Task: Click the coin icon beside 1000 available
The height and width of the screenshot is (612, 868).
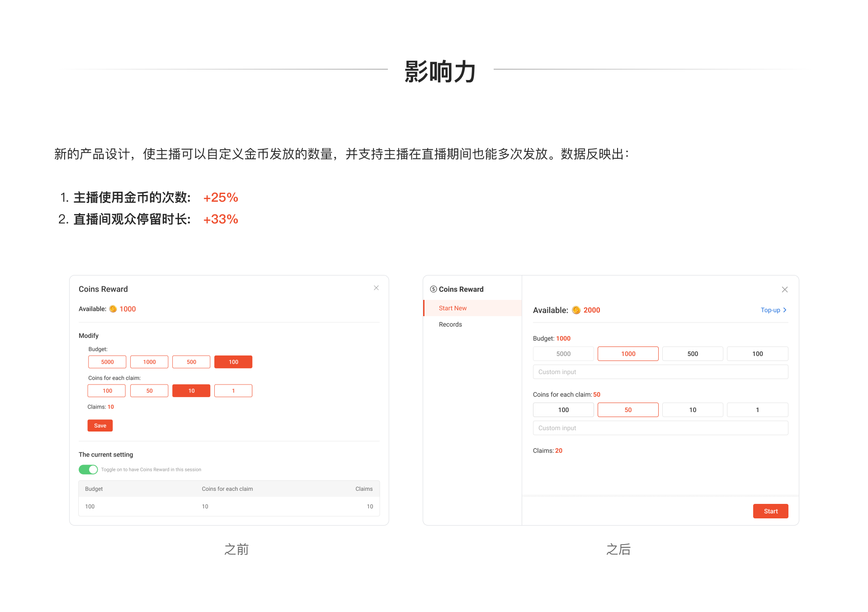Action: point(113,309)
